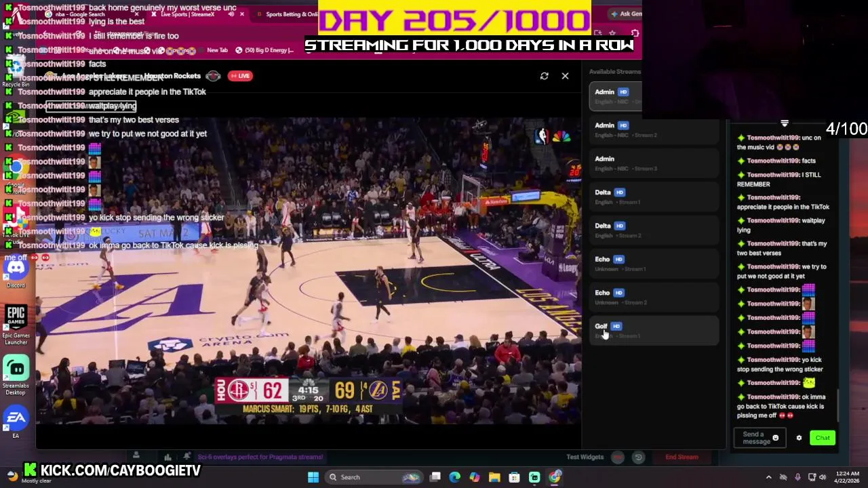The image size is (868, 488).
Task: Open the EA app desktop icon
Action: (16, 422)
